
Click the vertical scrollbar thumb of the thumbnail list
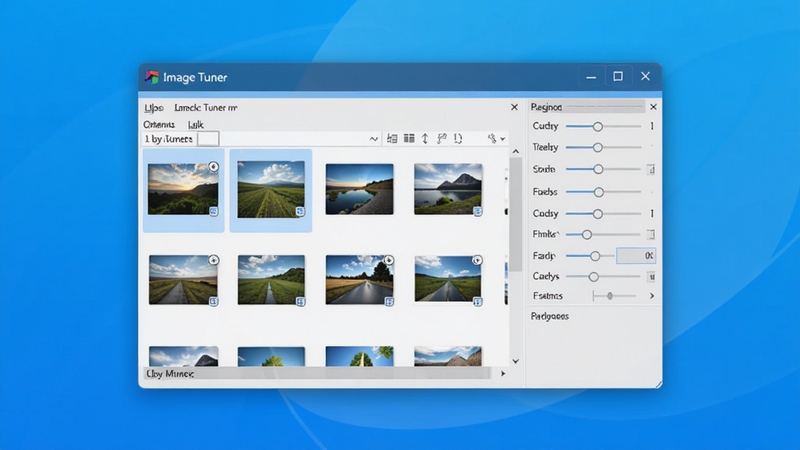(x=516, y=214)
